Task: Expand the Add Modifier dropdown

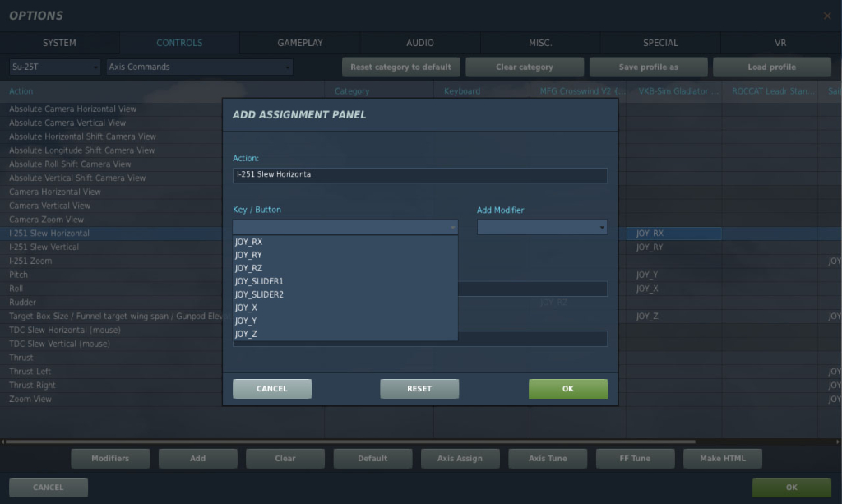Action: pos(541,227)
